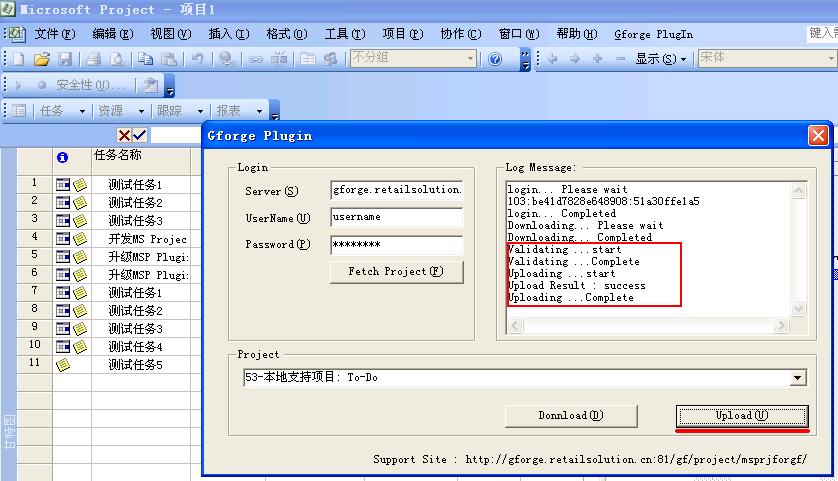
Task: Click the Server(S) input field
Action: (397, 190)
